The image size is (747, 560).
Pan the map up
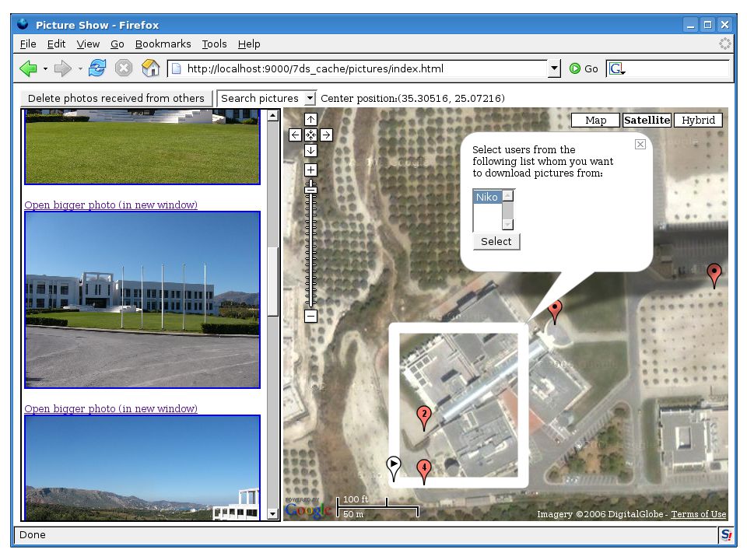[x=310, y=120]
